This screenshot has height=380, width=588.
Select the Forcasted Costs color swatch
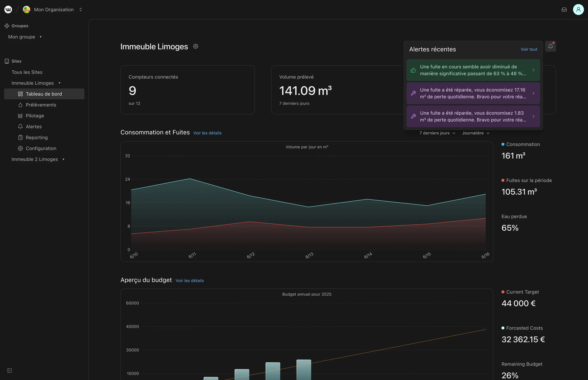pos(503,328)
